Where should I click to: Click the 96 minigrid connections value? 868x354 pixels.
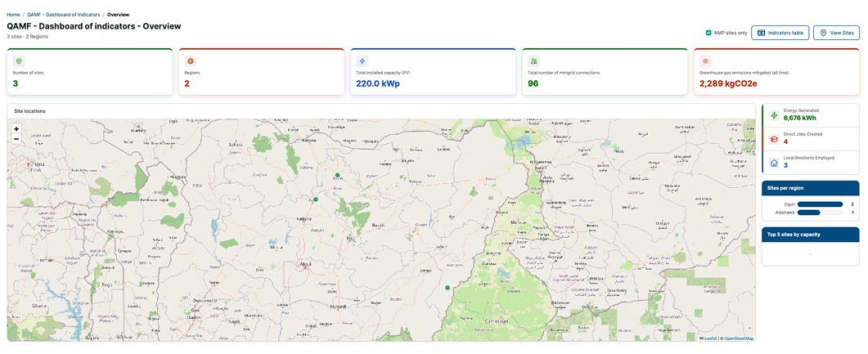click(533, 84)
